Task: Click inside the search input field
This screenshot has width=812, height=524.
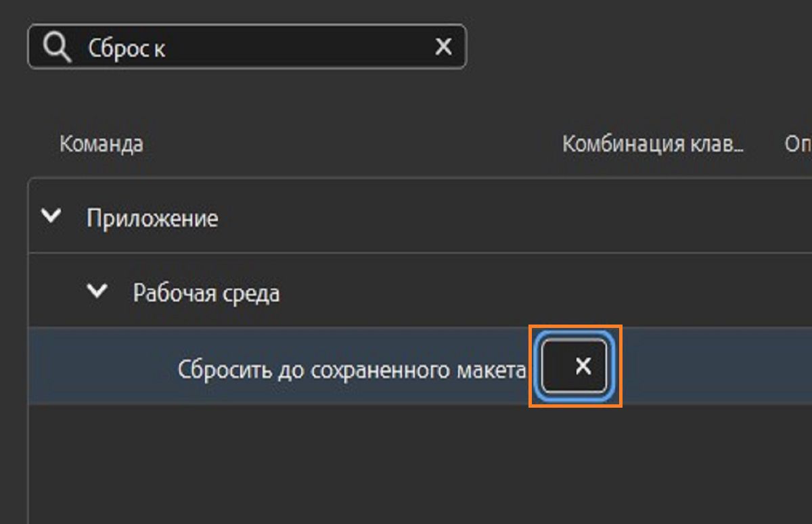Action: tap(237, 46)
